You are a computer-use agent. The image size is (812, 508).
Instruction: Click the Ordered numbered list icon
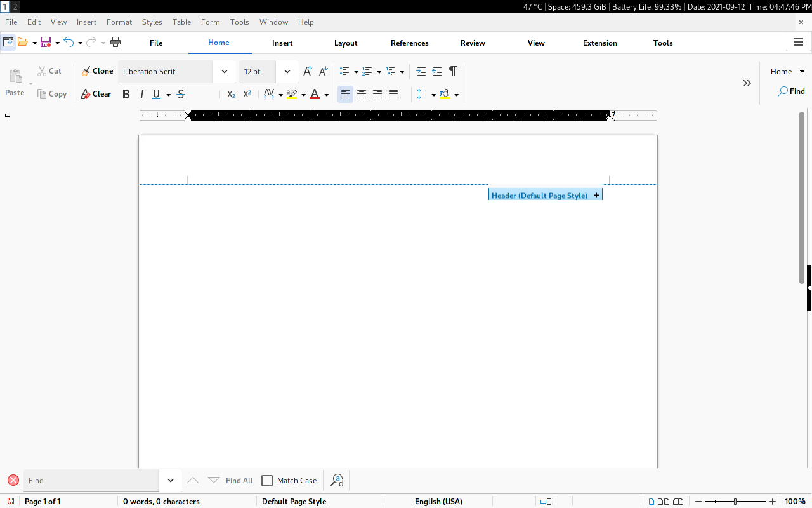[367, 71]
